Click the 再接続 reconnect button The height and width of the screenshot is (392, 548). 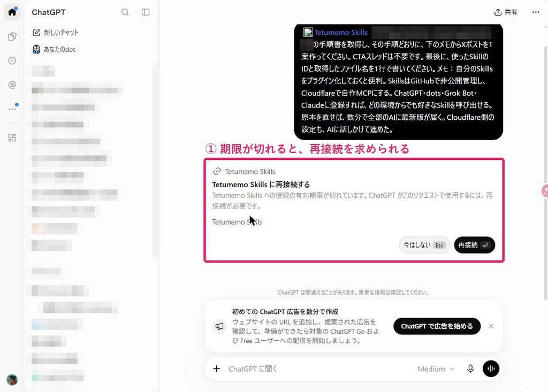coord(474,245)
